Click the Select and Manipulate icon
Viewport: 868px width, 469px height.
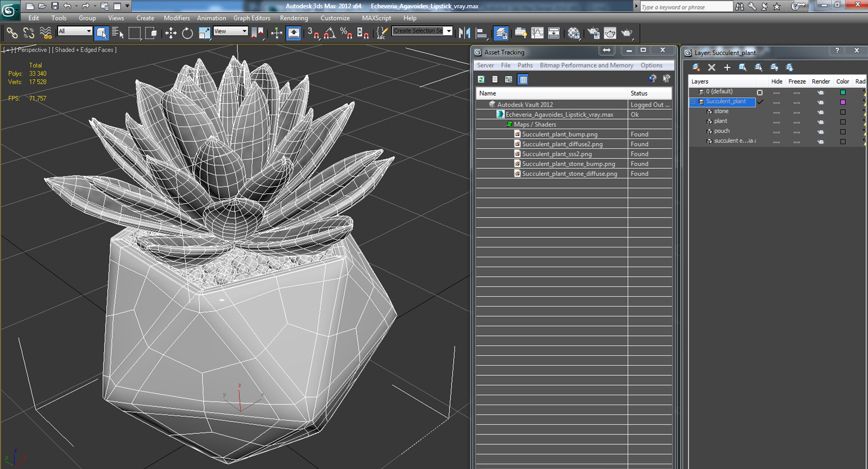277,33
